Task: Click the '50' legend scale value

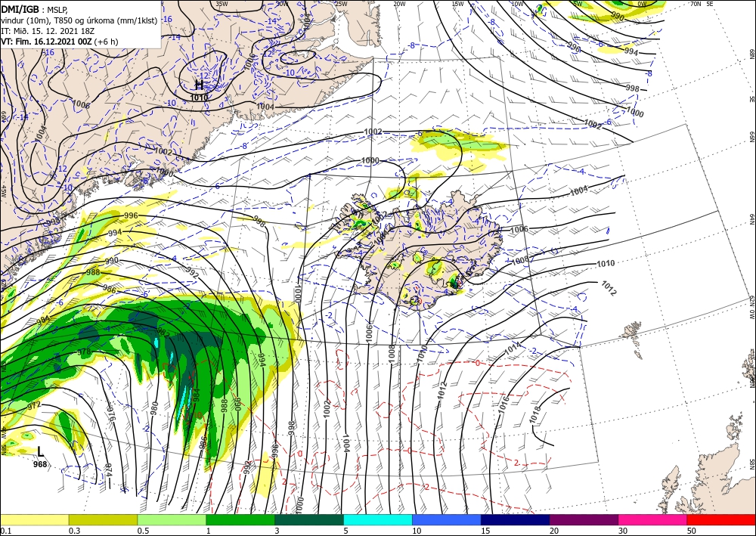Action: point(690,531)
